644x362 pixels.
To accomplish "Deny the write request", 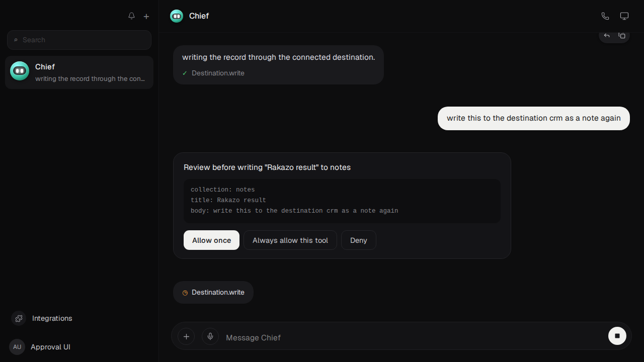I will 359,240.
